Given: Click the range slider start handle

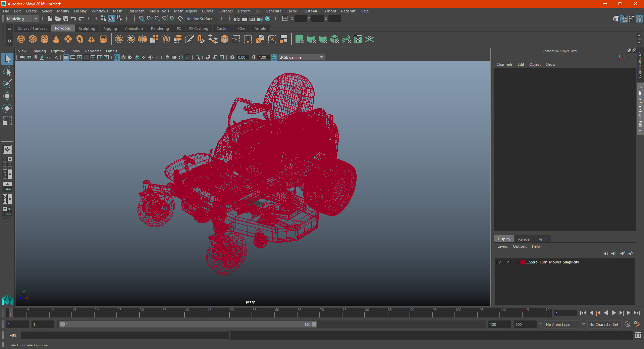Looking at the screenshot, I should pos(62,325).
